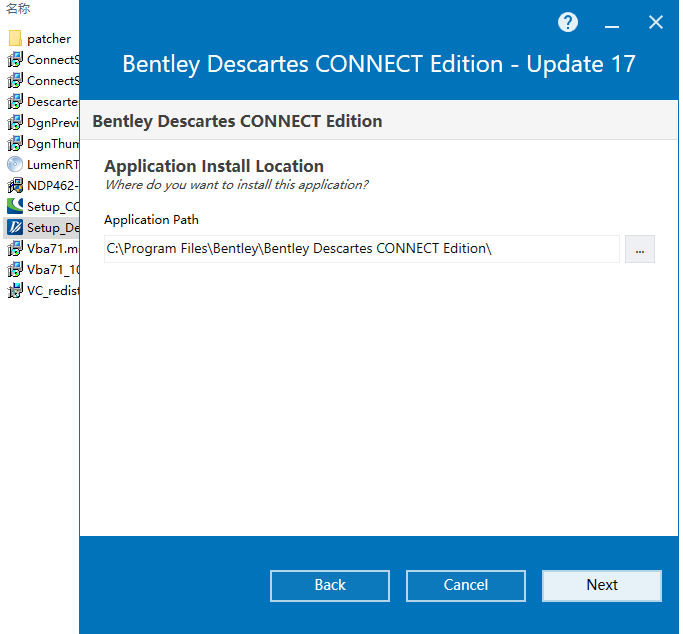683x634 pixels.
Task: Select the Vba71_10 installer icon
Action: (15, 269)
